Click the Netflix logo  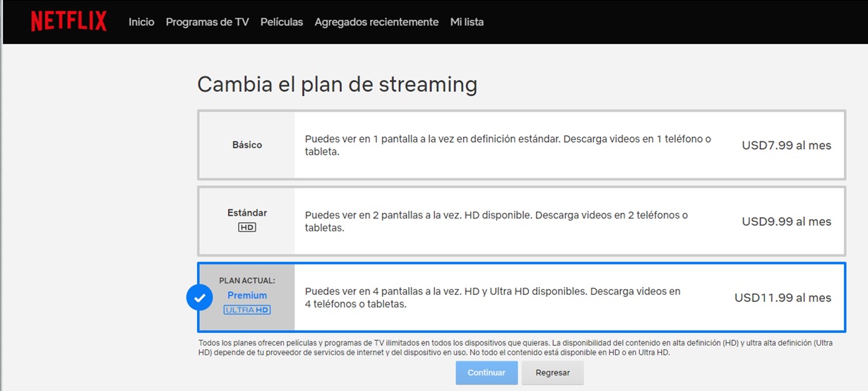point(69,21)
